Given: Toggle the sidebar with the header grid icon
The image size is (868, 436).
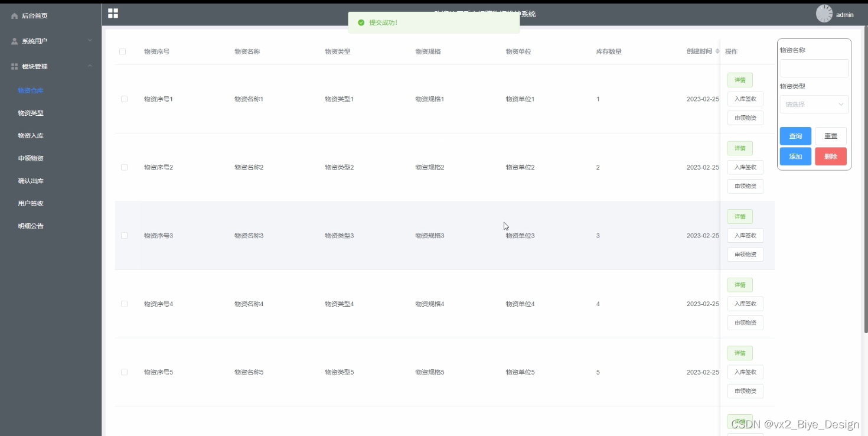Looking at the screenshot, I should (x=113, y=13).
